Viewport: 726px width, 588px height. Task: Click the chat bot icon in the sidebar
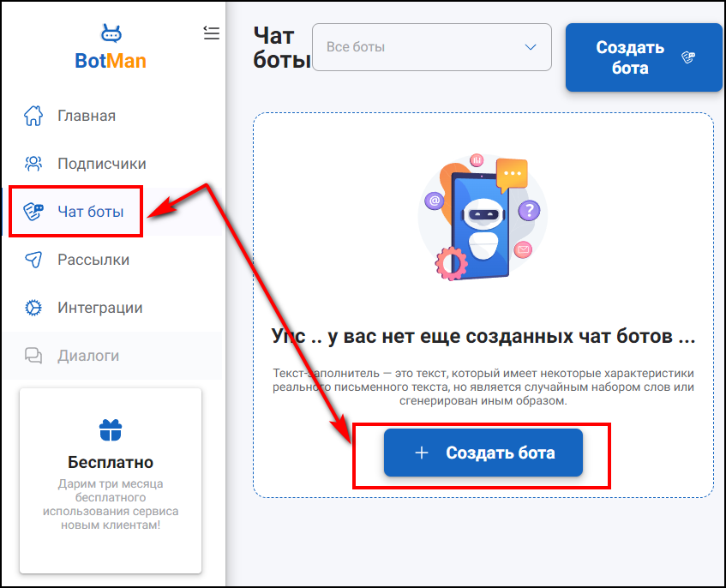click(x=33, y=212)
